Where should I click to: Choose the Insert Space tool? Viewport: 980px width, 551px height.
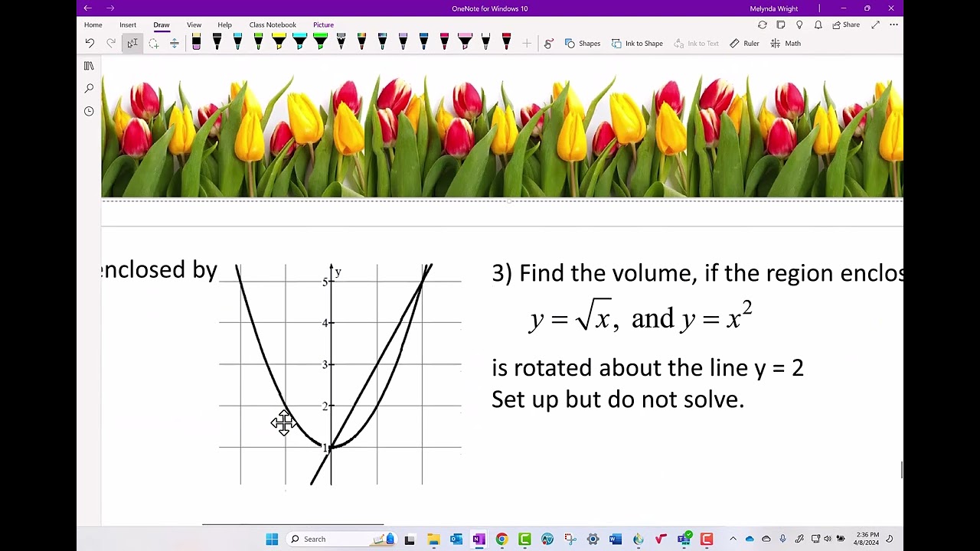175,44
